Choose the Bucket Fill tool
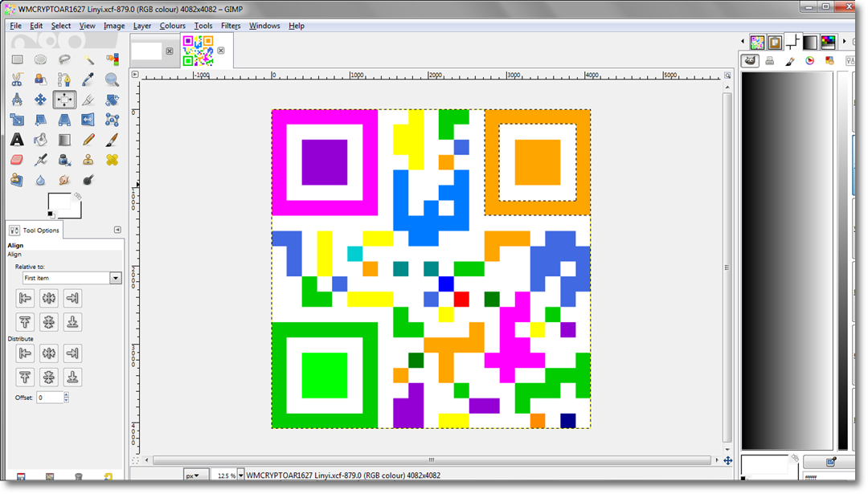868x494 pixels. pyautogui.click(x=40, y=140)
